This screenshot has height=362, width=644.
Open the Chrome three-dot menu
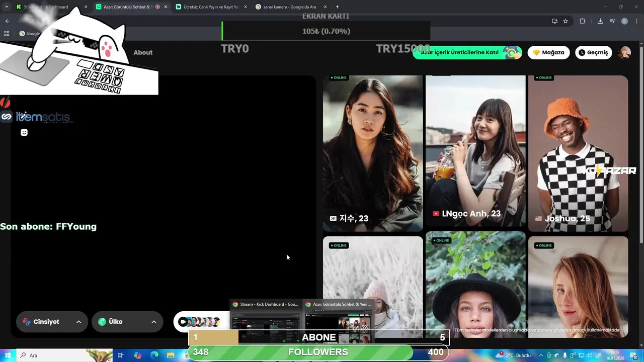[x=636, y=21]
